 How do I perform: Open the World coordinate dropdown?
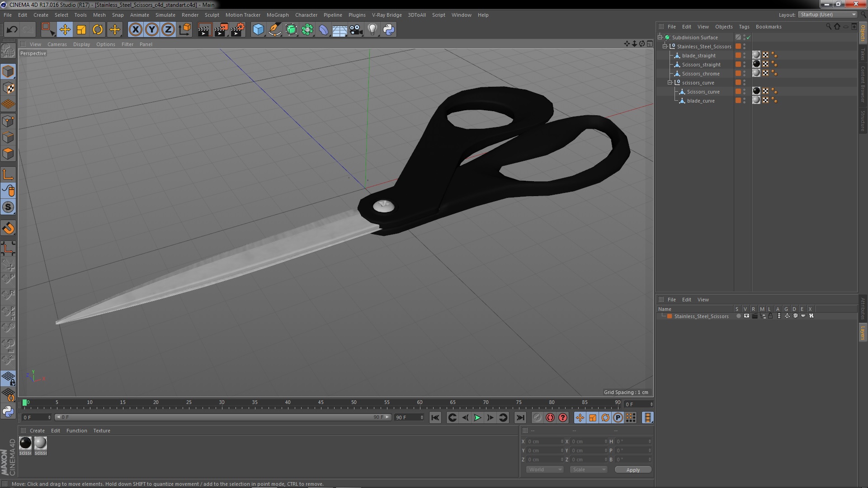(x=545, y=469)
